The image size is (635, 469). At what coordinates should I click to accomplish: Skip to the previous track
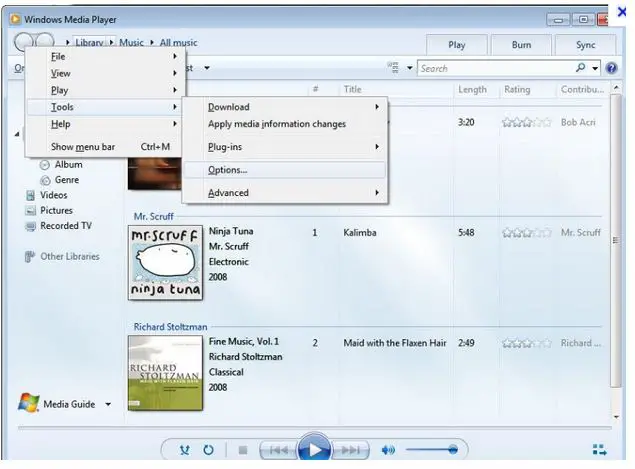click(278, 450)
